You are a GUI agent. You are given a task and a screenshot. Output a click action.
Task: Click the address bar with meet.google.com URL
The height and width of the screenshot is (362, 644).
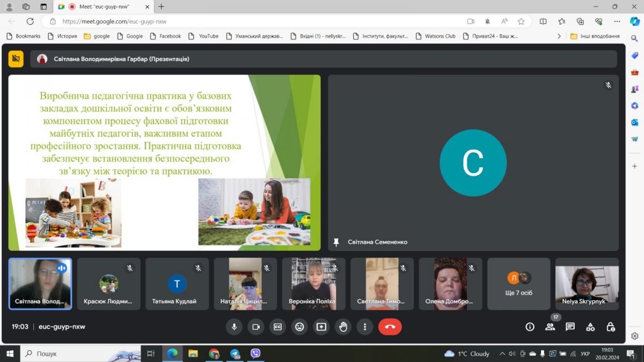(258, 21)
